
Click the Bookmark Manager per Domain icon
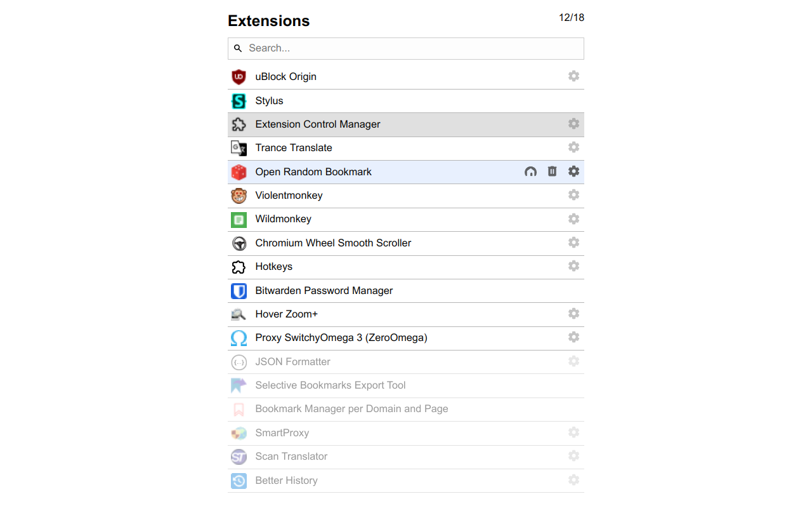pyautogui.click(x=239, y=410)
